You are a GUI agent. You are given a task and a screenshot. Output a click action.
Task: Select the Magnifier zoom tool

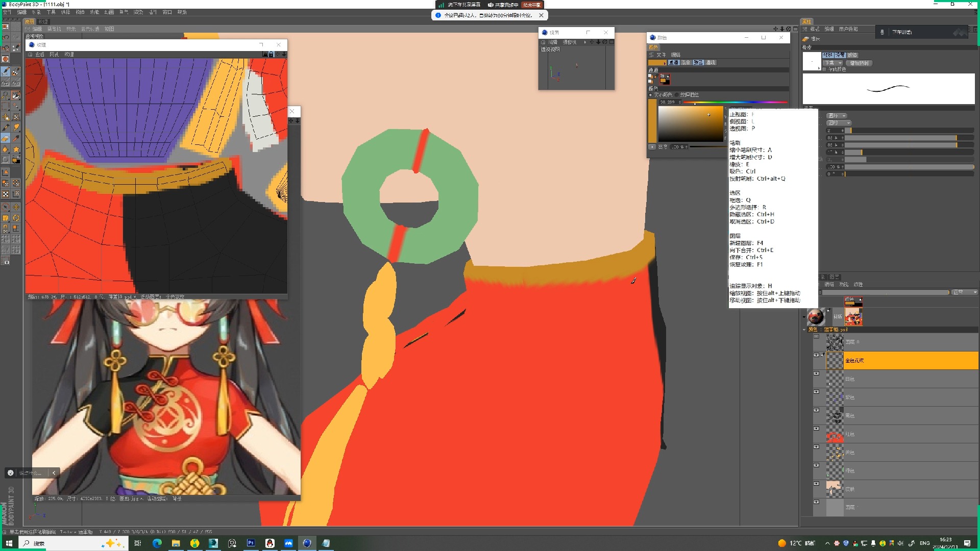[x=6, y=95]
